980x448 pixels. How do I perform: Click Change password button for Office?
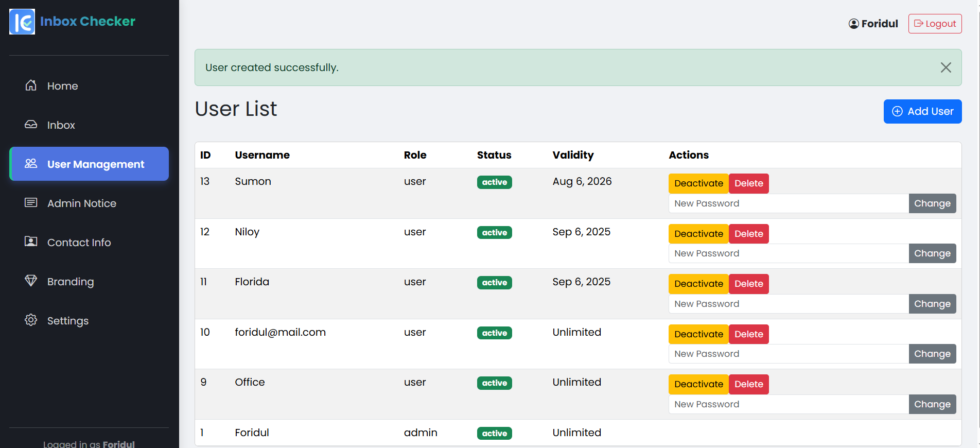pos(932,404)
